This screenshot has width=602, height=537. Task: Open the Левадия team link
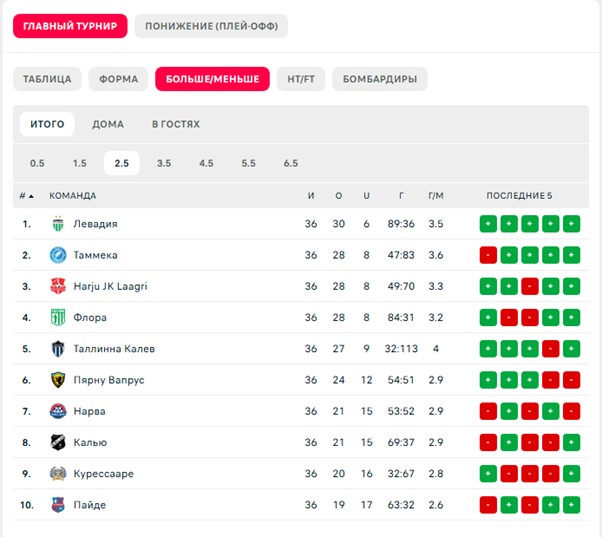(95, 224)
